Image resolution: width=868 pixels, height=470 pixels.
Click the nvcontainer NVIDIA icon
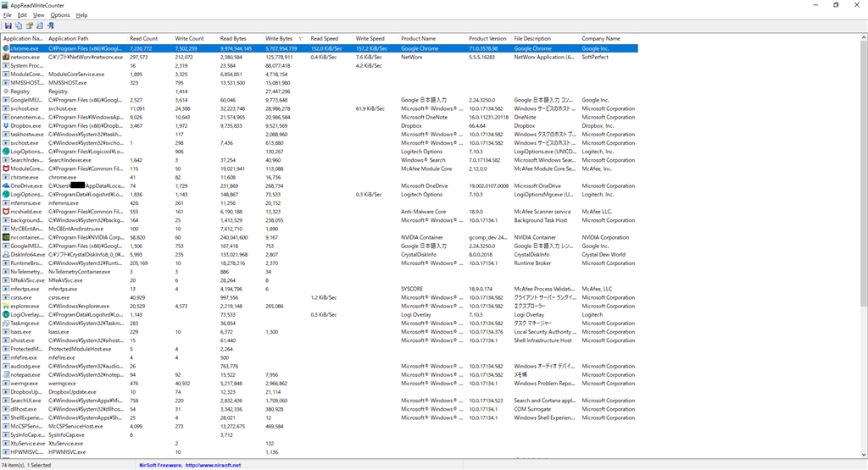(x=6, y=237)
